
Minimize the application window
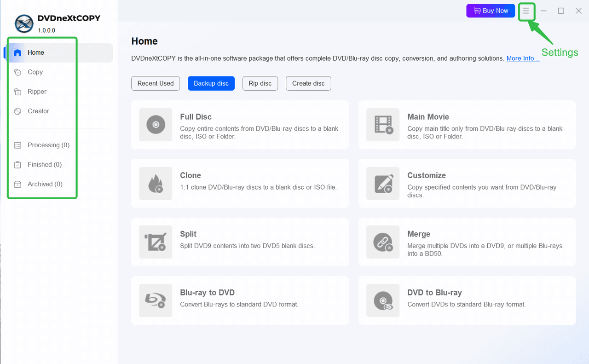(543, 11)
